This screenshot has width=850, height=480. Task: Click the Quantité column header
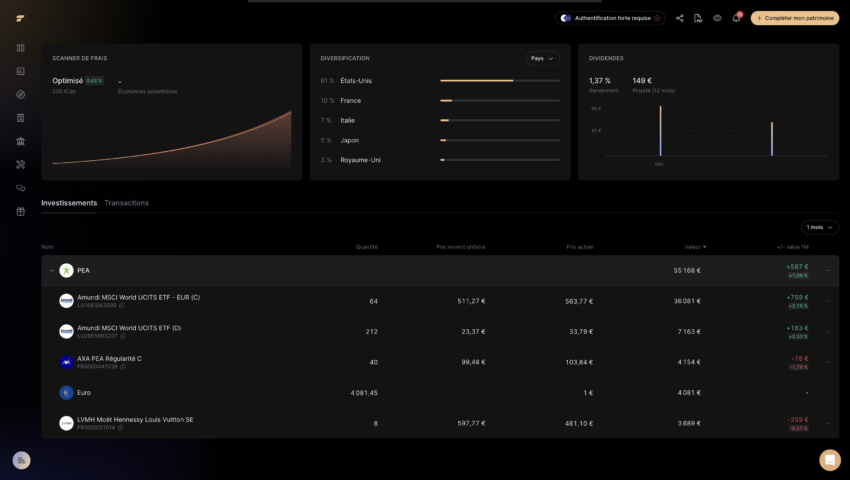tap(366, 247)
